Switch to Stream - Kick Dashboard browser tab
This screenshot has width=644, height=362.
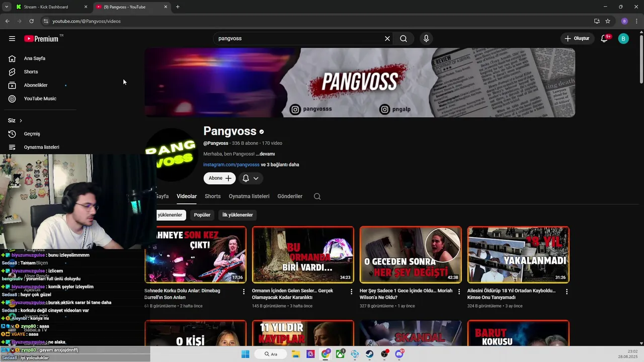point(51,7)
